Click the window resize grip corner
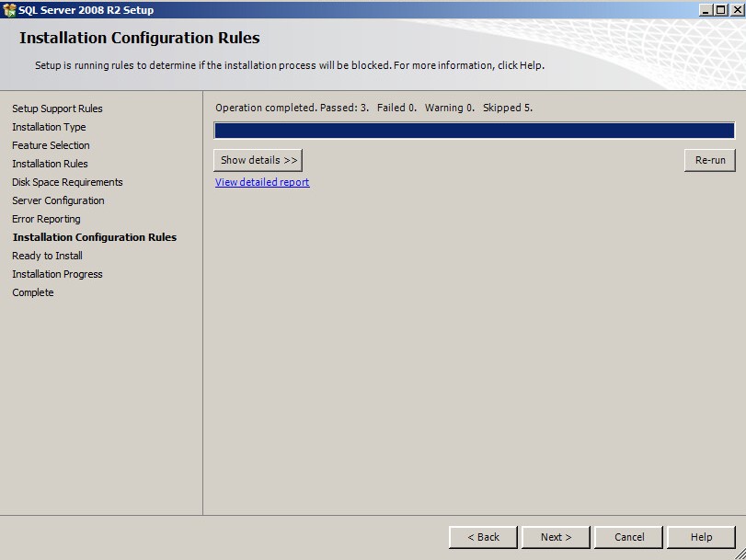This screenshot has height=560, width=746. [x=740, y=554]
